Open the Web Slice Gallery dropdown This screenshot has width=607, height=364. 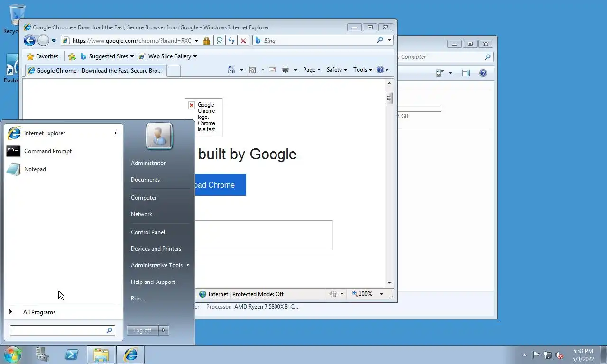[x=168, y=56]
